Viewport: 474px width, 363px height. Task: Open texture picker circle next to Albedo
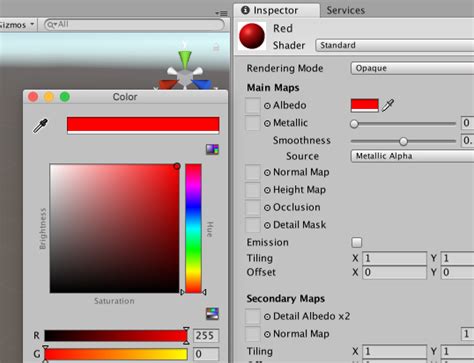pyautogui.click(x=267, y=106)
